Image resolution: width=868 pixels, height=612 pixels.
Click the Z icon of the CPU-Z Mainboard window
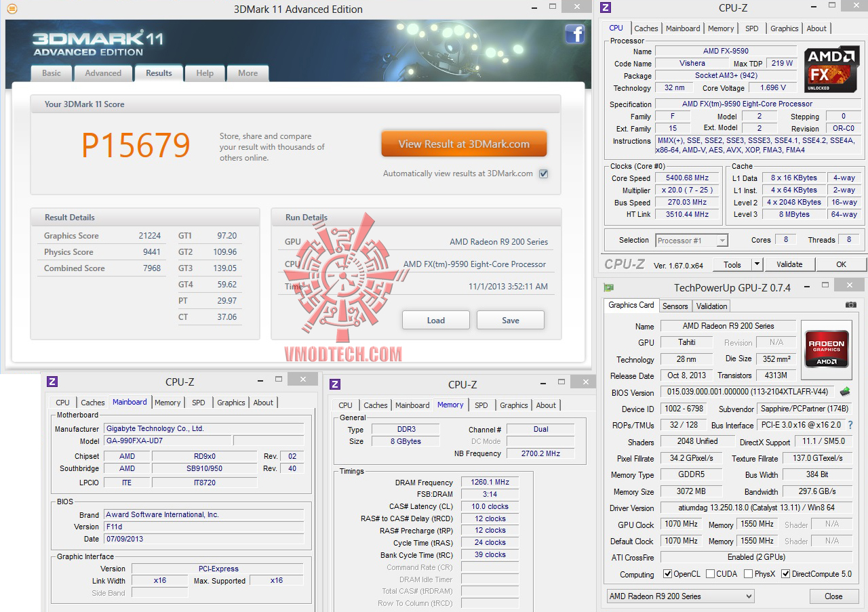pyautogui.click(x=52, y=382)
